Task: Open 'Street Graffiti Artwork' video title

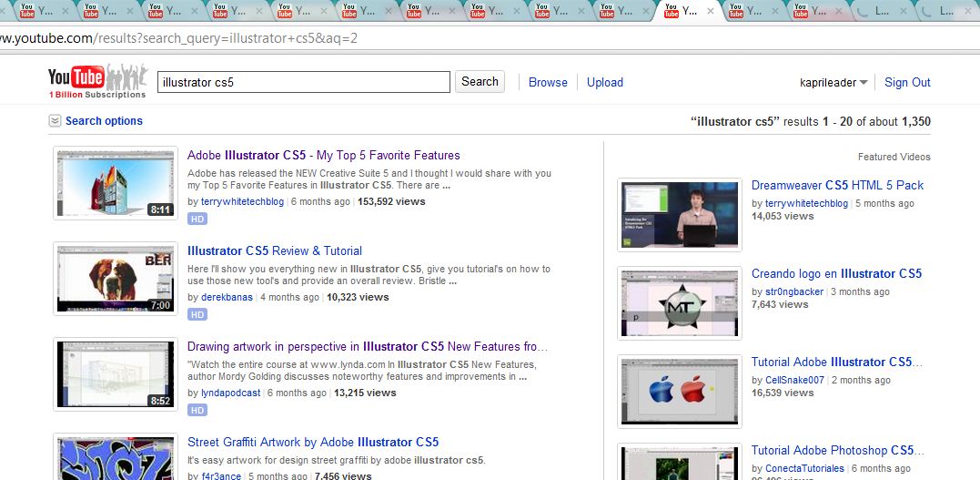Action: [x=313, y=443]
